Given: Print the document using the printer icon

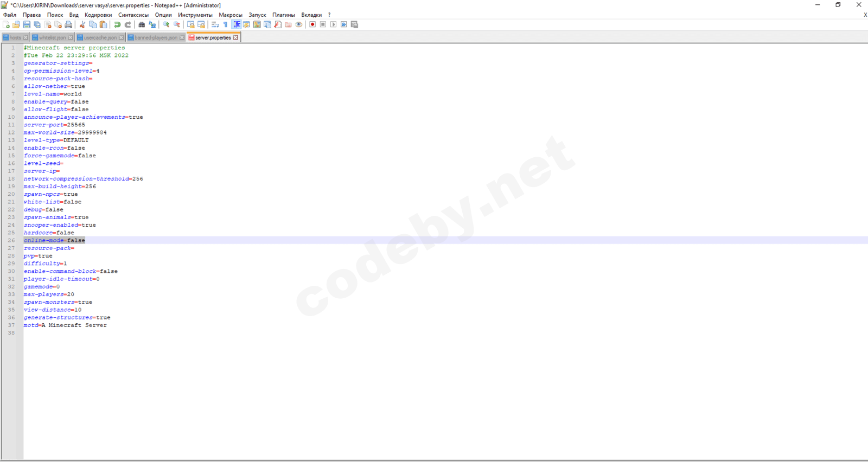Looking at the screenshot, I should coord(68,24).
